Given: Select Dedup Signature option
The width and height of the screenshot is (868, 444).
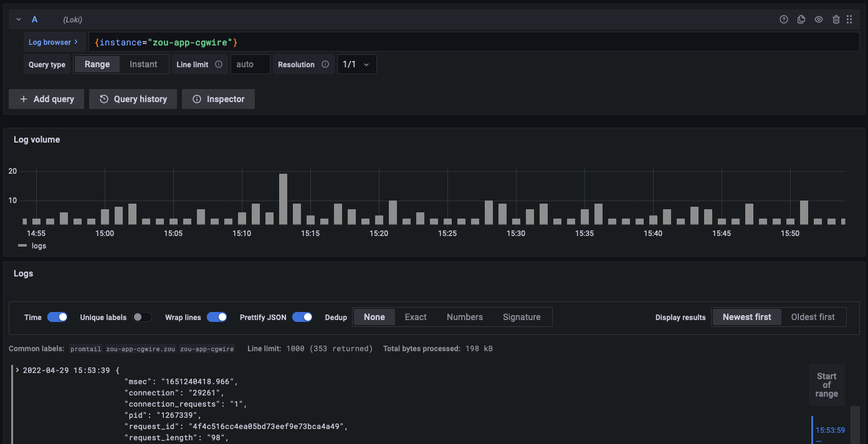Looking at the screenshot, I should tap(522, 317).
